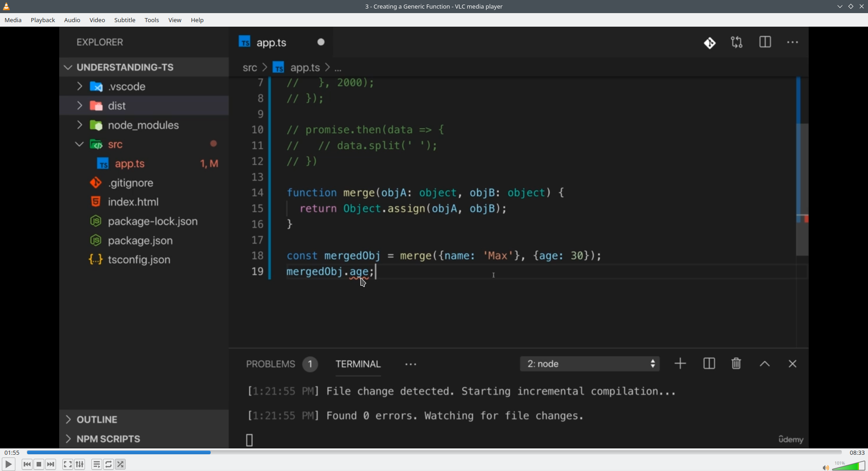Viewport: 868px width, 471px height.
Task: Open the '2: node' terminal dropdown
Action: (x=590, y=364)
